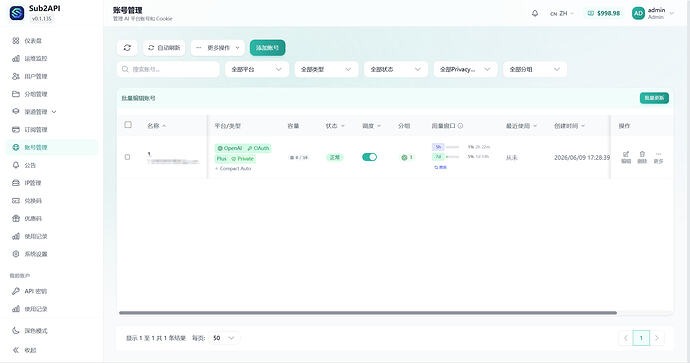Image resolution: width=690 pixels, height=363 pixels.
Task: Open 使用记录 under 我的账户
Action: tap(52, 309)
